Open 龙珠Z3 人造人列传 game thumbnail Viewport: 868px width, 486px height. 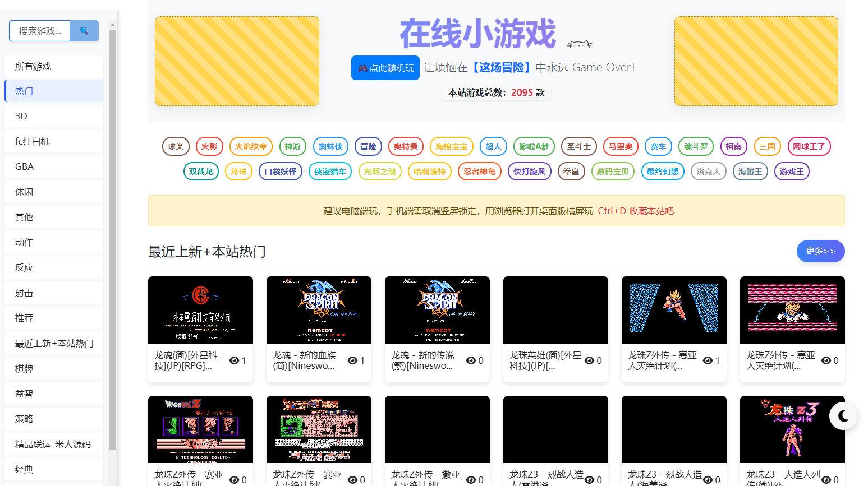click(792, 429)
